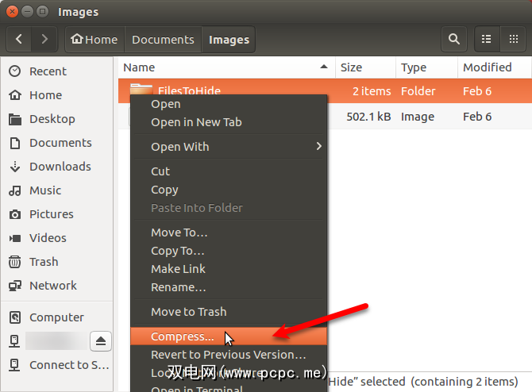The height and width of the screenshot is (392, 532).
Task: Click Home in the path bar
Action: tap(94, 39)
